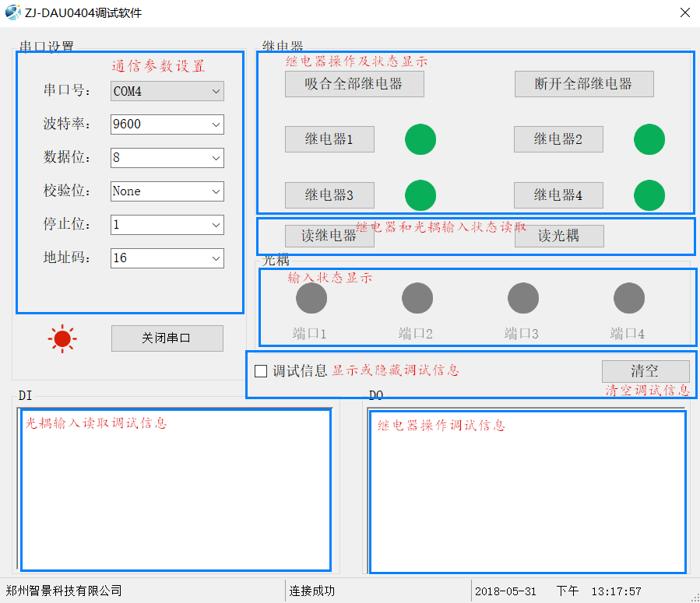
Task: Click the gray indicator above 端口2
Action: (x=417, y=298)
